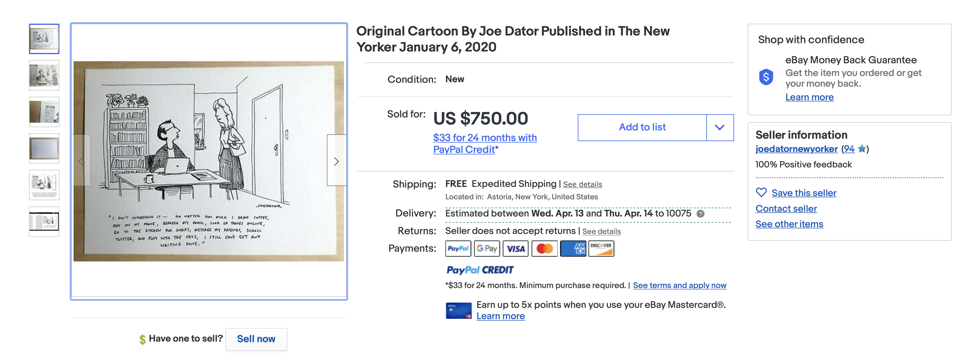Select the blank paper back thumbnail
Image resolution: width=980 pixels, height=362 pixels.
tap(44, 148)
